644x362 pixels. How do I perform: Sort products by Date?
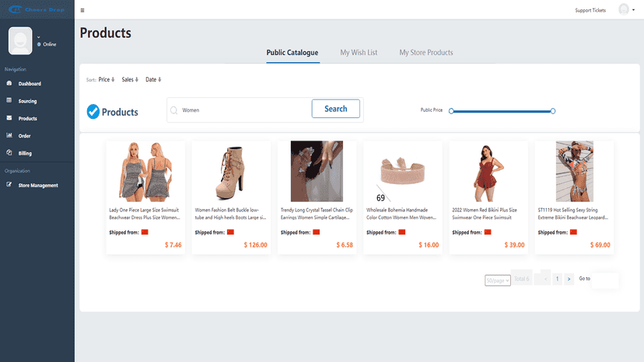pyautogui.click(x=153, y=79)
